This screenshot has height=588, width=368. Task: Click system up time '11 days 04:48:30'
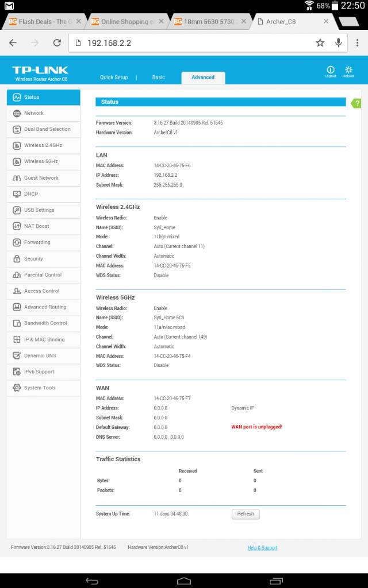pos(170,514)
